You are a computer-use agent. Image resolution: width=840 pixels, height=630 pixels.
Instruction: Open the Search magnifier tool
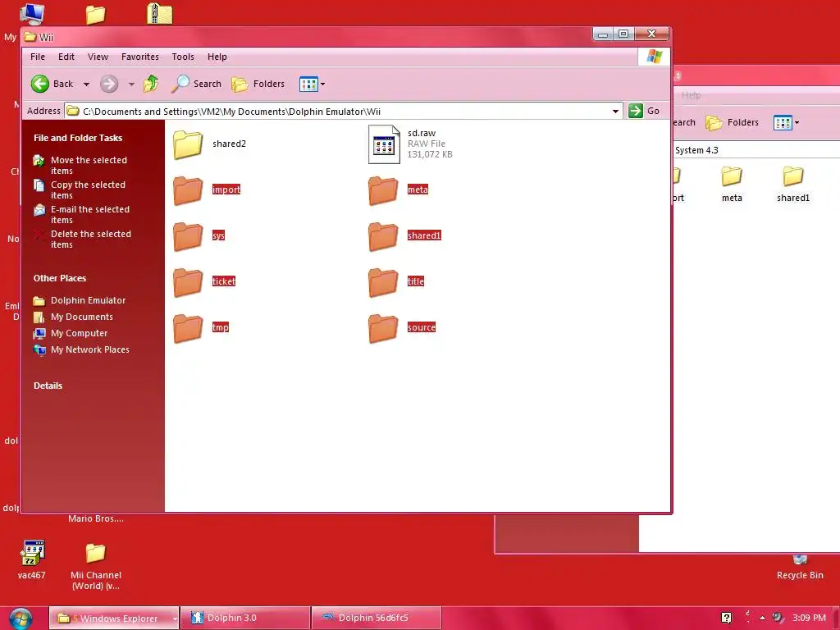[197, 84]
